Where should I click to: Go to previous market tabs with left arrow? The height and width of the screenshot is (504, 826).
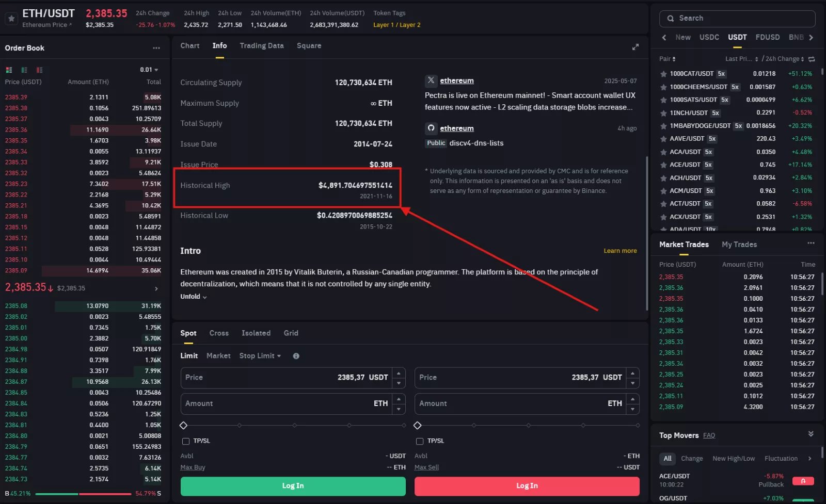pyautogui.click(x=664, y=37)
